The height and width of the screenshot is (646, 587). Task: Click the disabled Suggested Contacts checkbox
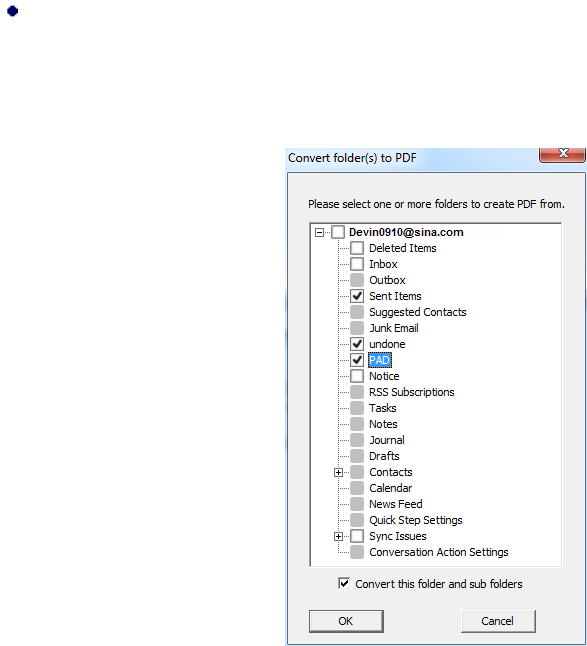(x=357, y=312)
